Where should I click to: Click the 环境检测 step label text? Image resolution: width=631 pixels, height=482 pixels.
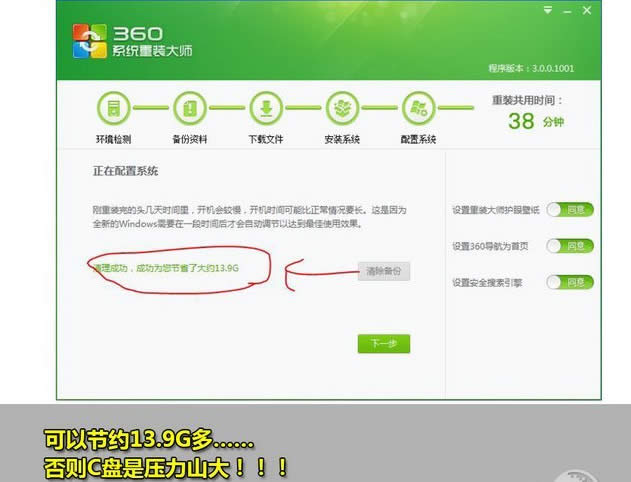(x=113, y=139)
